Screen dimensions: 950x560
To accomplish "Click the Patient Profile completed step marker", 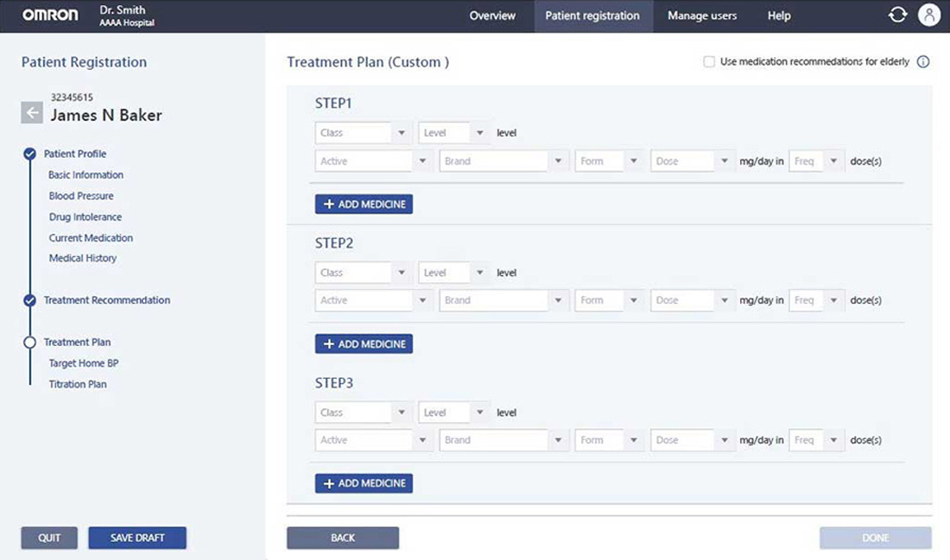I will (29, 154).
